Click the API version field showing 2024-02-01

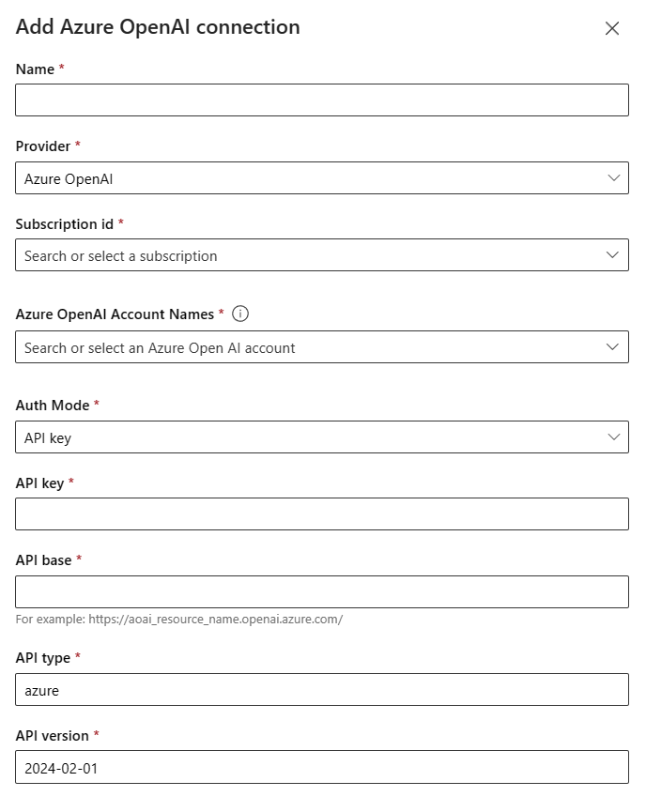click(x=322, y=767)
